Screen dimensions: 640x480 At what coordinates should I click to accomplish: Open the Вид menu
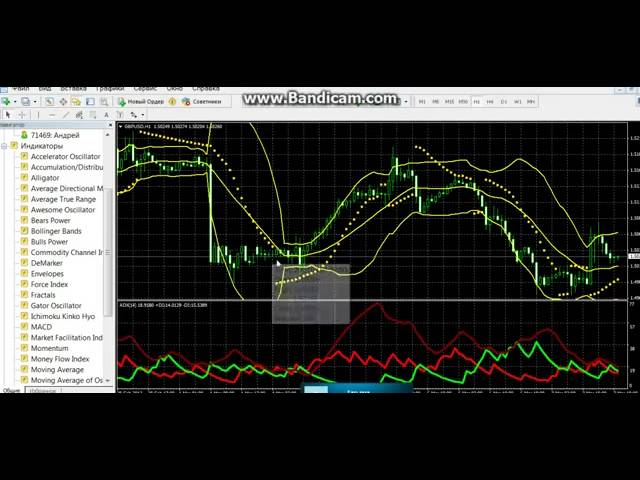45,89
